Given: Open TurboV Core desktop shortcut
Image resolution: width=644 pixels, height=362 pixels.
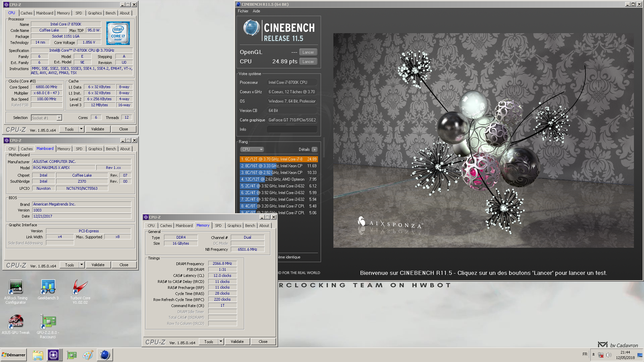Looking at the screenshot, I should coord(80,291).
